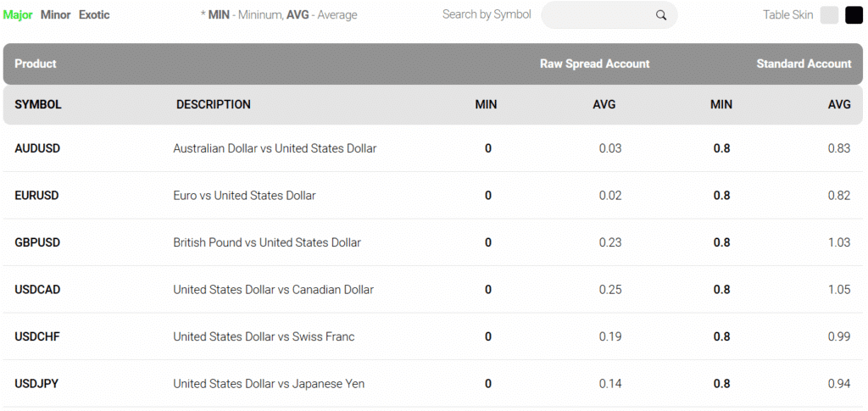Select the black table skin swatch
The width and height of the screenshot is (868, 411).
(x=854, y=15)
